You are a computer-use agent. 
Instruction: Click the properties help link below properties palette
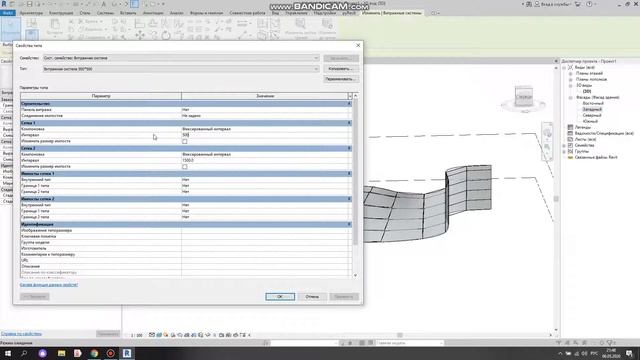(x=21, y=334)
